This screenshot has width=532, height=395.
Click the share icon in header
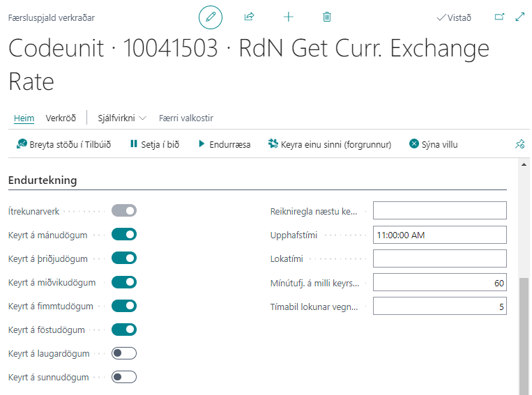tap(250, 17)
